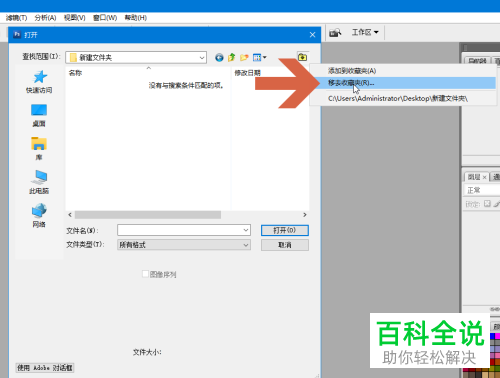Enable the 图像序列 image sequence checkbox

pyautogui.click(x=145, y=274)
